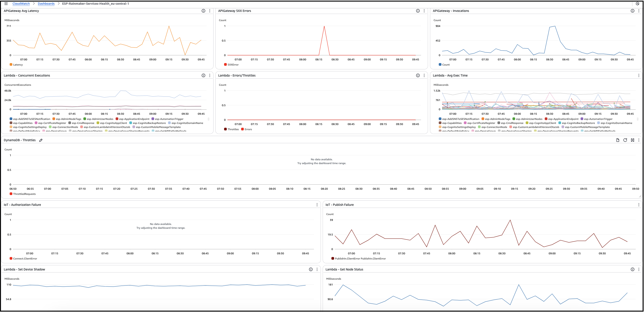Open the Dashboards breadcrumb link
The image size is (644, 312).
click(46, 4)
